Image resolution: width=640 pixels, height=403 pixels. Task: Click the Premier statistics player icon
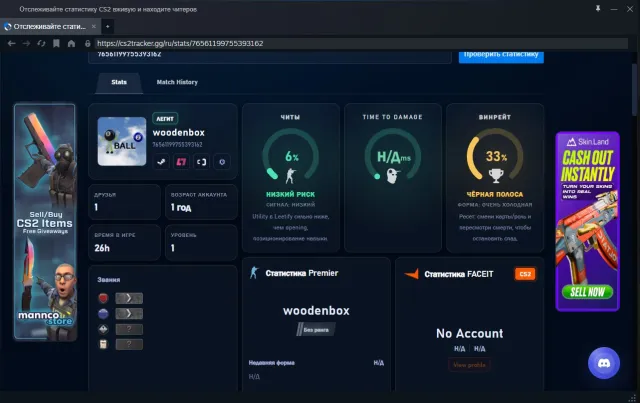point(254,273)
